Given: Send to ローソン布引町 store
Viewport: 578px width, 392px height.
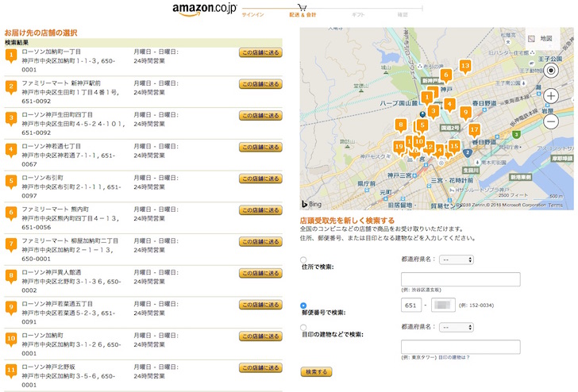Looking at the screenshot, I should (x=260, y=179).
